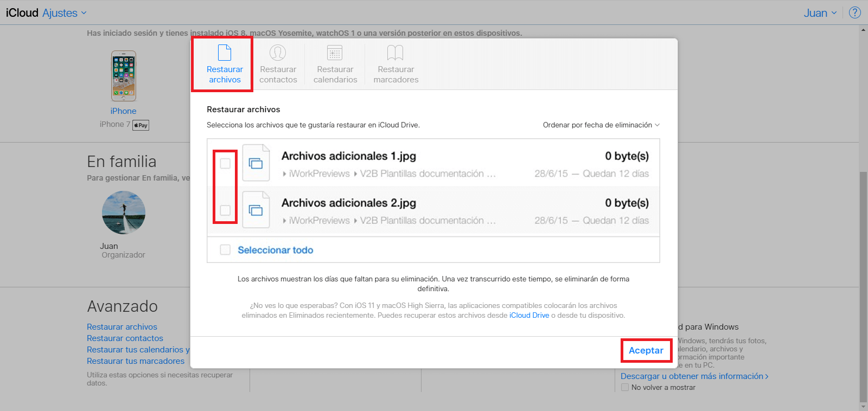Click the path under Archivos adicionales 2.jpg

(389, 221)
